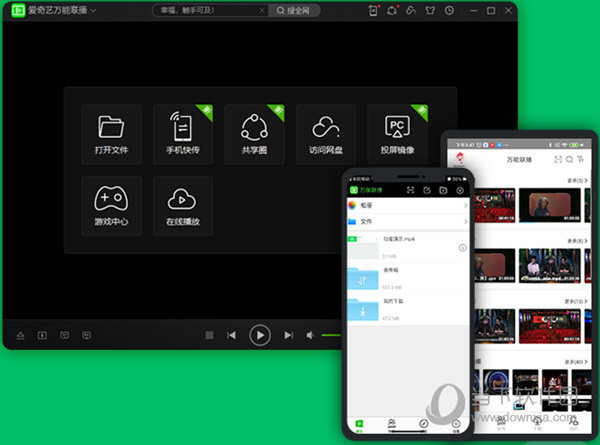Click the round play button
The height and width of the screenshot is (445, 600).
click(260, 335)
